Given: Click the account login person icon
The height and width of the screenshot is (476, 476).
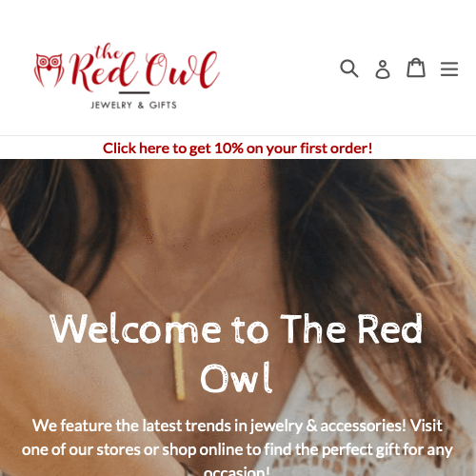Looking at the screenshot, I should point(383,69).
